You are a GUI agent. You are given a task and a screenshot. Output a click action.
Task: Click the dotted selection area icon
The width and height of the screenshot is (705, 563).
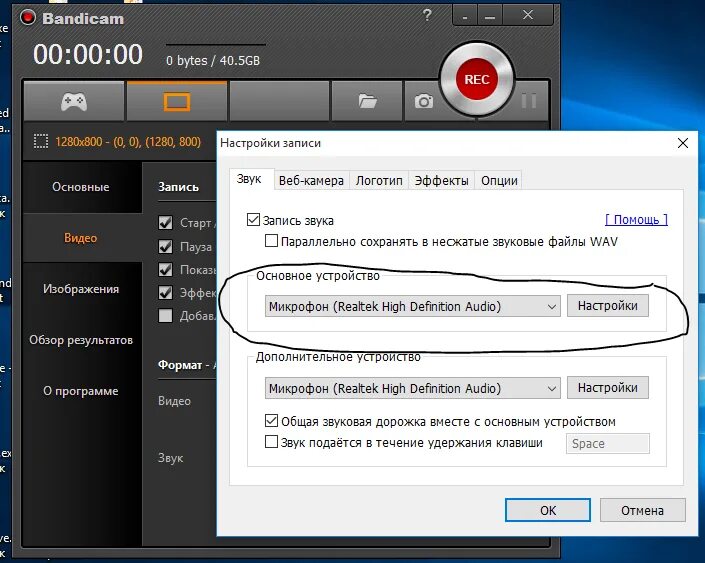click(x=41, y=142)
